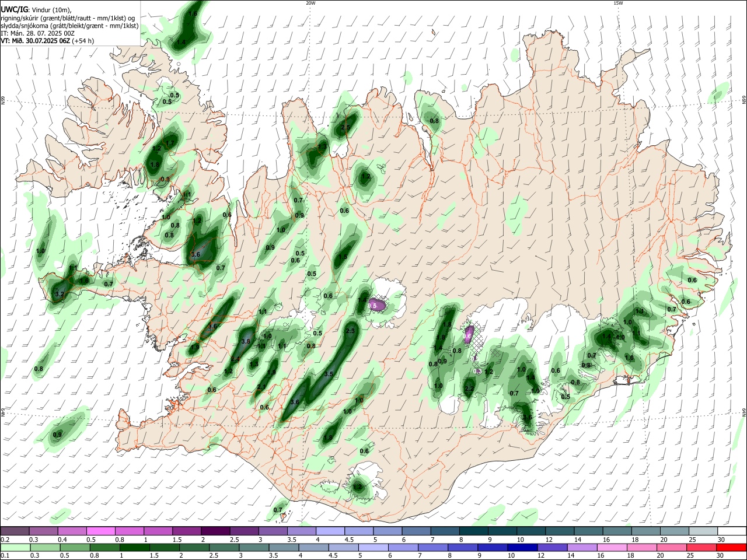Click the white "0.5" on the purple snow patch
Image resolution: width=747 pixels, height=560 pixels.
pyautogui.click(x=372, y=305)
